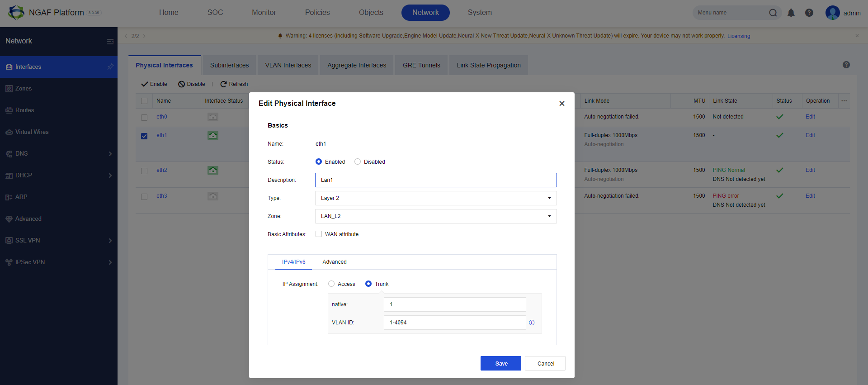The height and width of the screenshot is (385, 868).
Task: Switch to the Advanced tab in dialog
Action: (x=335, y=262)
